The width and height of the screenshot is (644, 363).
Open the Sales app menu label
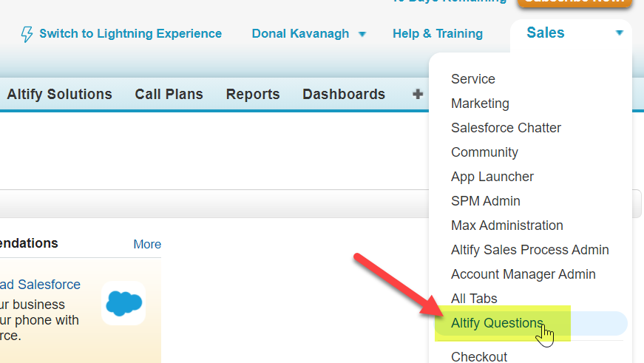546,33
